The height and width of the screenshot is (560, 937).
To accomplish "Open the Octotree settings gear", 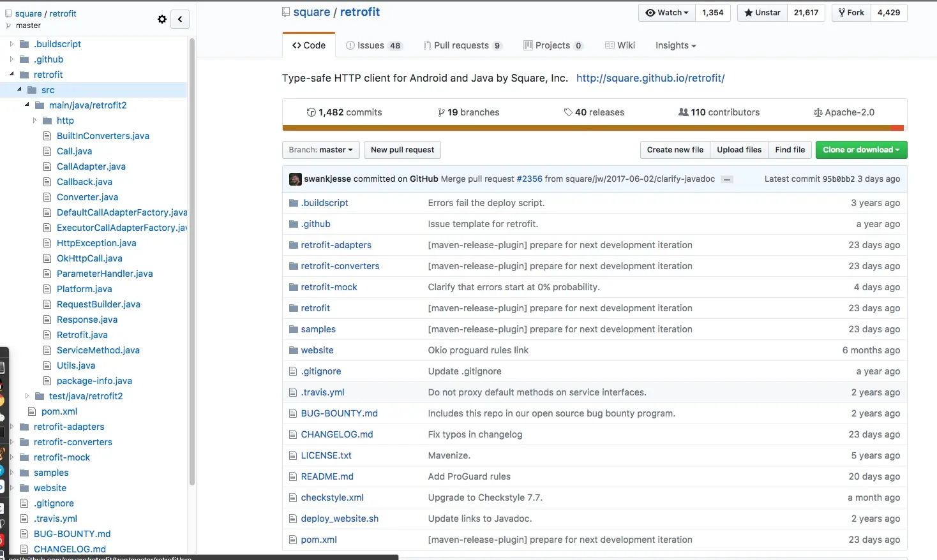I will pyautogui.click(x=162, y=19).
